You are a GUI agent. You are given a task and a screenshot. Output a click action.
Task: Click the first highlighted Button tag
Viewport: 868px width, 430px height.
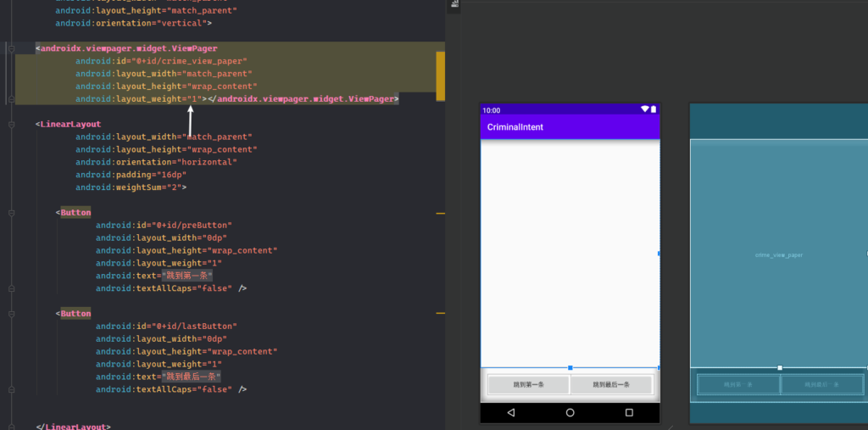75,213
